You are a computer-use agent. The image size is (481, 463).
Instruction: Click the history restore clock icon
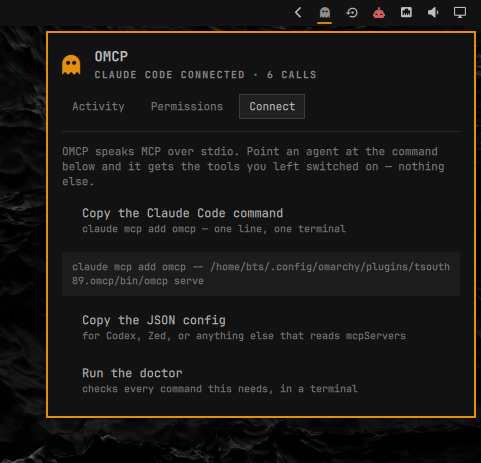click(352, 13)
